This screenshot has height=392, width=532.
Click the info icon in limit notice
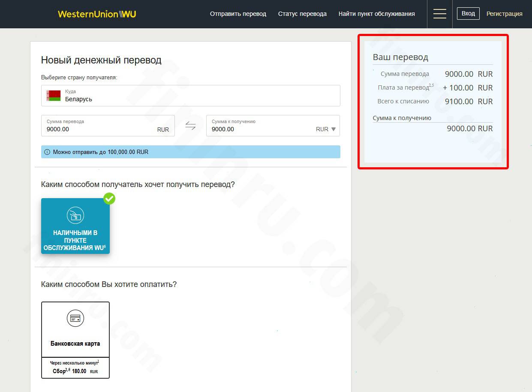pyautogui.click(x=47, y=152)
